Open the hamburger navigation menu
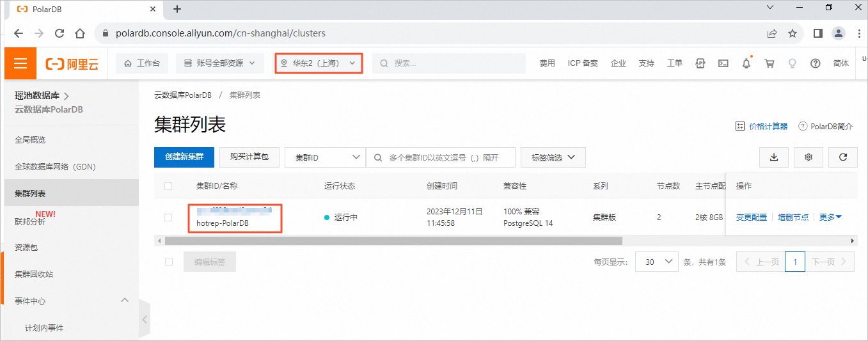 click(20, 63)
